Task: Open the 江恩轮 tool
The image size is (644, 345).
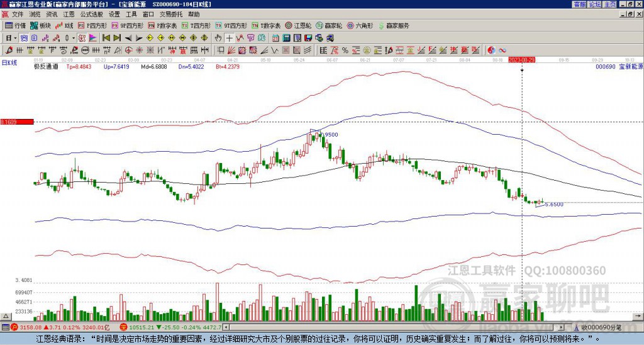Action: click(x=298, y=25)
